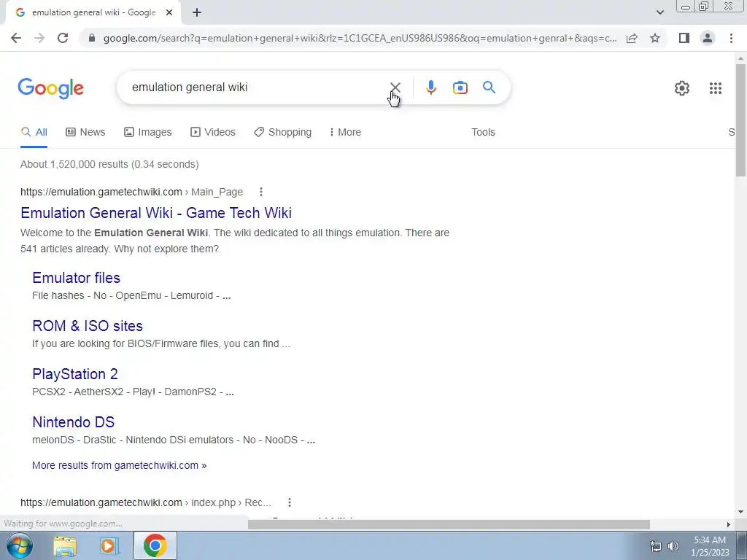The height and width of the screenshot is (560, 747).
Task: Open Google settings gear icon
Action: [682, 88]
